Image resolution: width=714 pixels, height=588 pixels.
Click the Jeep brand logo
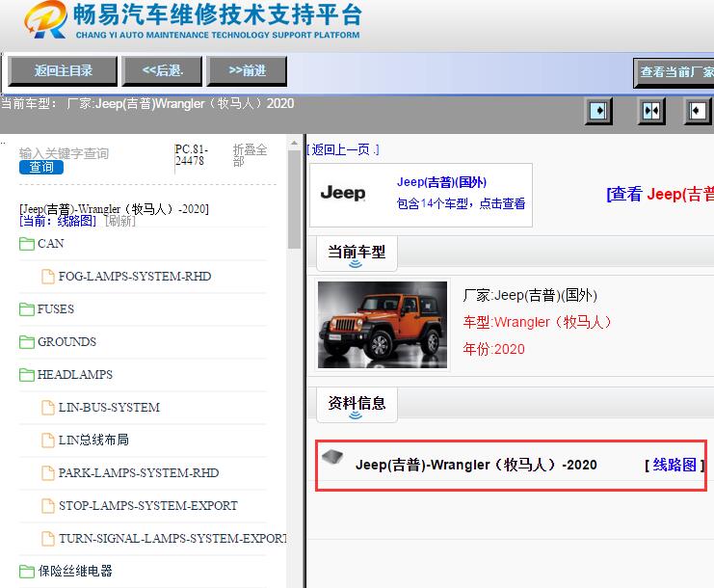[x=343, y=193]
